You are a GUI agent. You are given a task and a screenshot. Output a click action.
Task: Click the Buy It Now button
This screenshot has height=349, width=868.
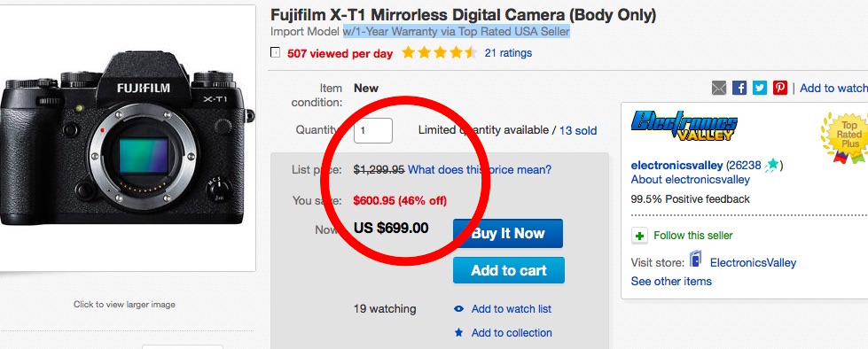pos(508,233)
